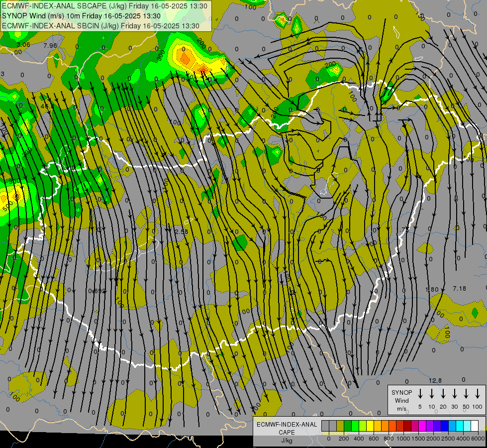Click the 4000 tick label in CAPE legend
The height and width of the screenshot is (448, 487).
(x=463, y=439)
